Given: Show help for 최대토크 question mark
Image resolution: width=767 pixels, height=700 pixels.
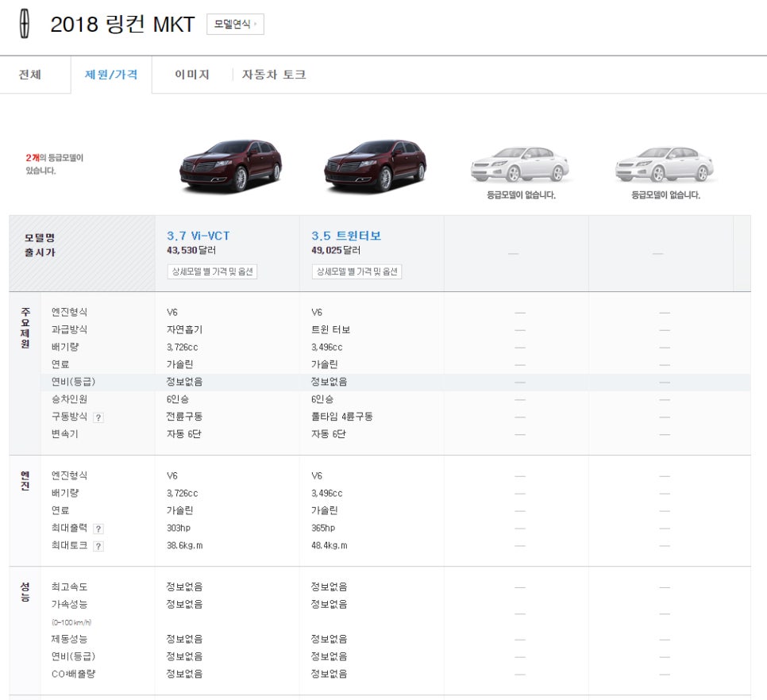Looking at the screenshot, I should coord(98,546).
